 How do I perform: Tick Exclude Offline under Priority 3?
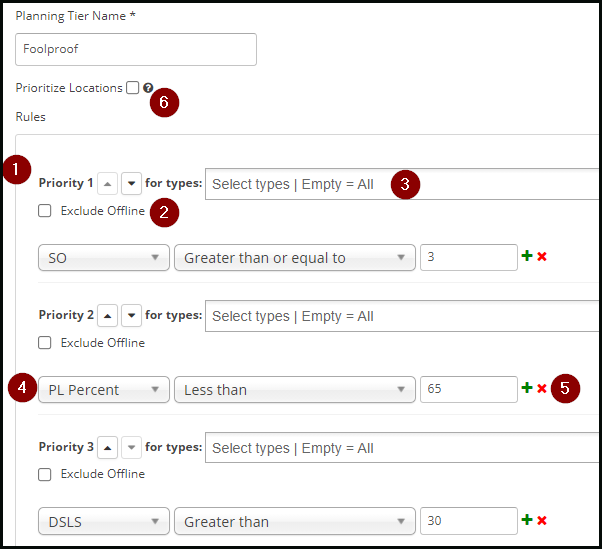click(x=45, y=475)
